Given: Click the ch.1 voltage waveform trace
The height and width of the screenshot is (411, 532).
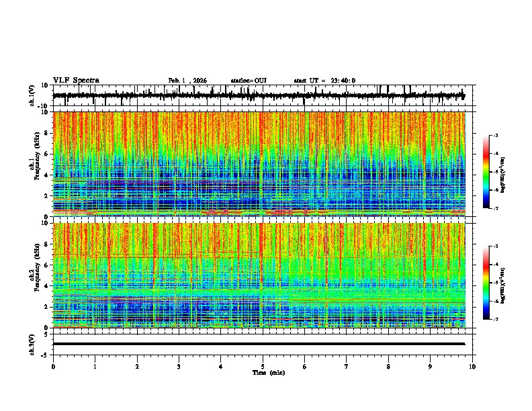Looking at the screenshot, I should click(x=259, y=95).
